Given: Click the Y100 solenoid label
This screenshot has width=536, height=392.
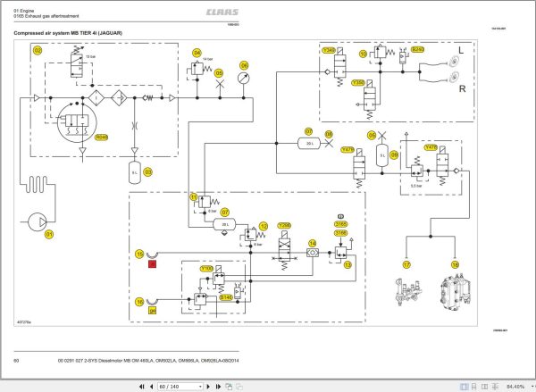Looking at the screenshot, I should (206, 269).
